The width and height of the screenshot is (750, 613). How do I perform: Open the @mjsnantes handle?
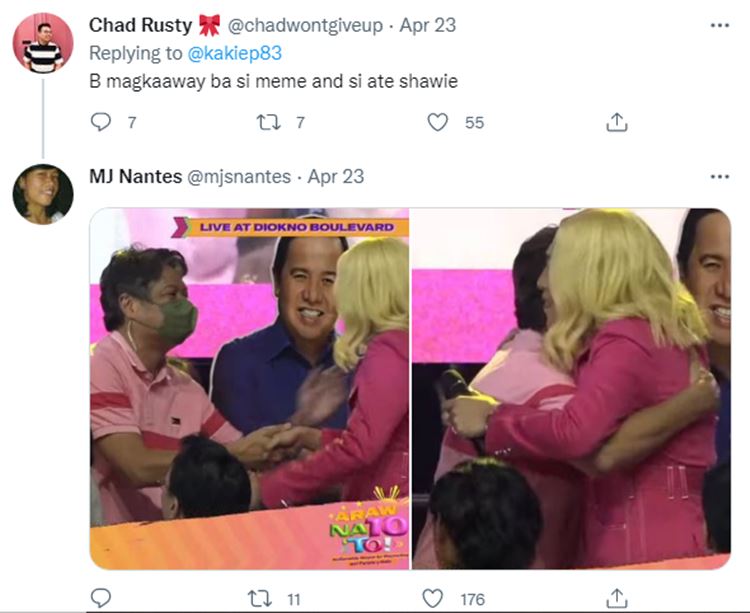(x=239, y=177)
